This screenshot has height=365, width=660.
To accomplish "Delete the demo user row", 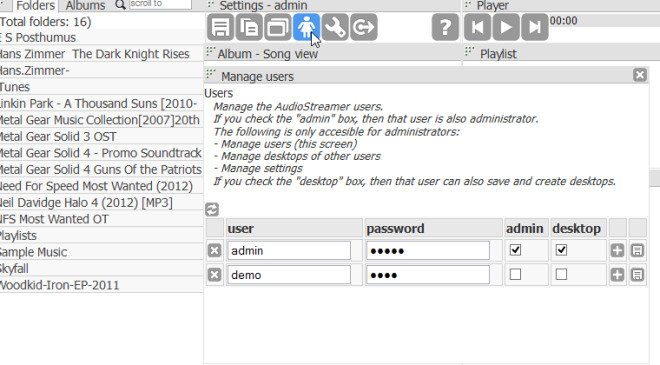I will (214, 275).
